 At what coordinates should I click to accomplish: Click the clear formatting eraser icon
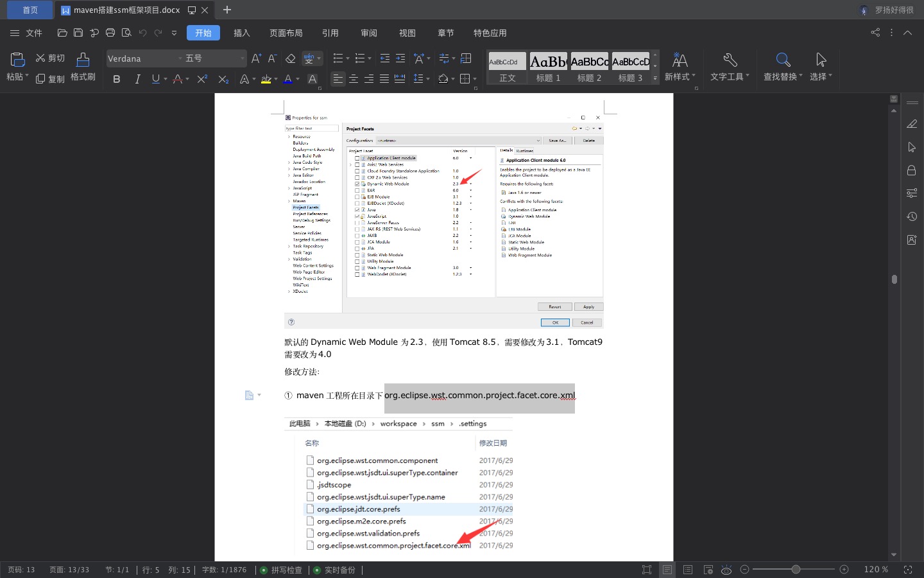point(290,58)
